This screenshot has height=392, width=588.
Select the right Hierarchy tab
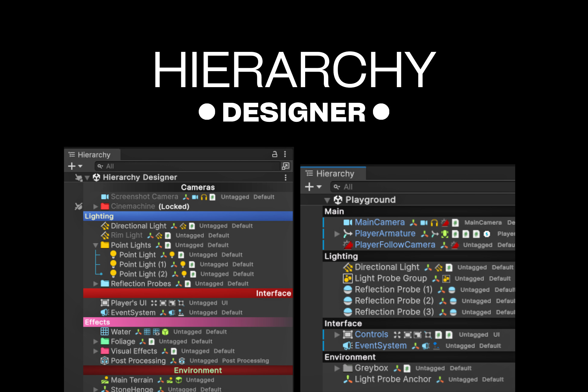coord(333,174)
